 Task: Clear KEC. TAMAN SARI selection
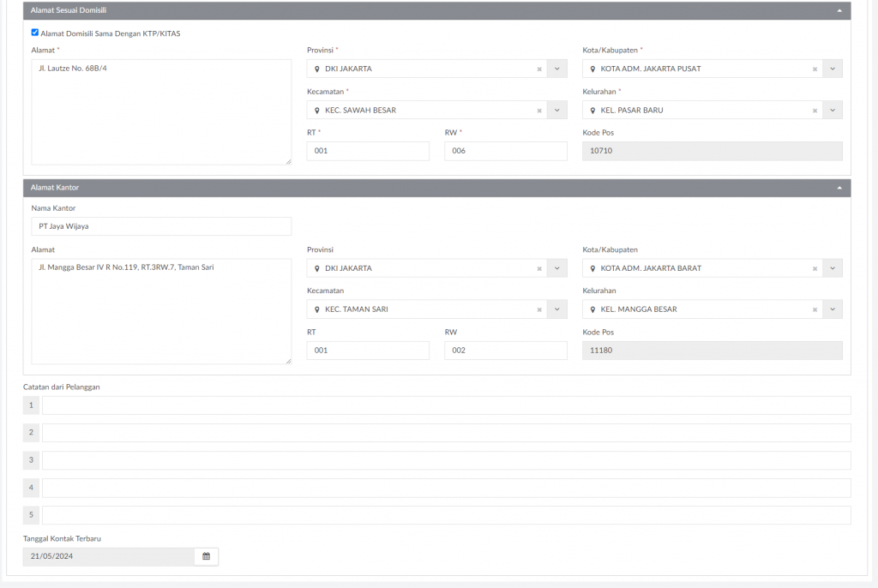(x=539, y=309)
